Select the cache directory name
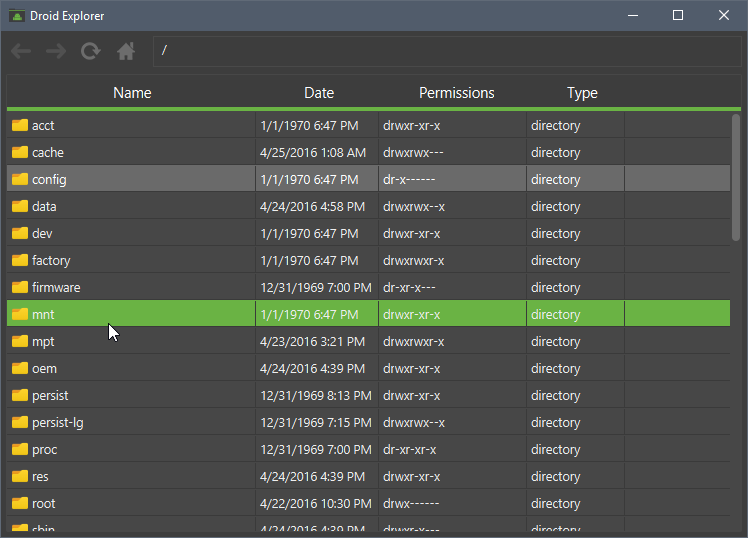The image size is (748, 538). coord(48,153)
